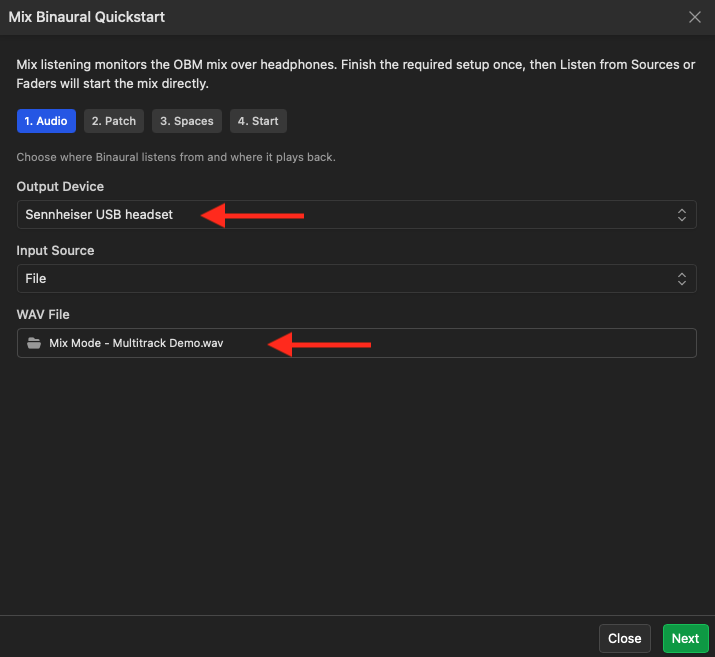Screen dimensions: 715x657
Task: Click the Mix Mode - Multitrack Demo.wav file name
Action: [x=136, y=343]
